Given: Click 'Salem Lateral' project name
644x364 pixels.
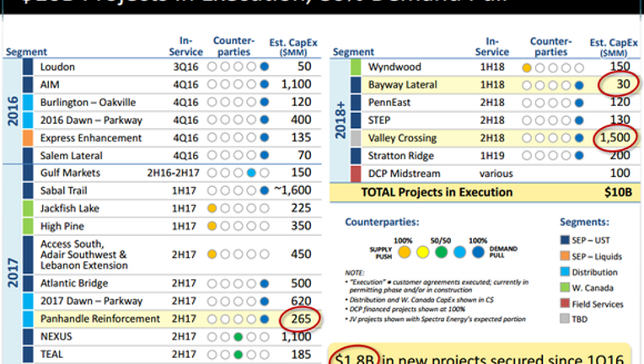Looking at the screenshot, I should tap(72, 156).
